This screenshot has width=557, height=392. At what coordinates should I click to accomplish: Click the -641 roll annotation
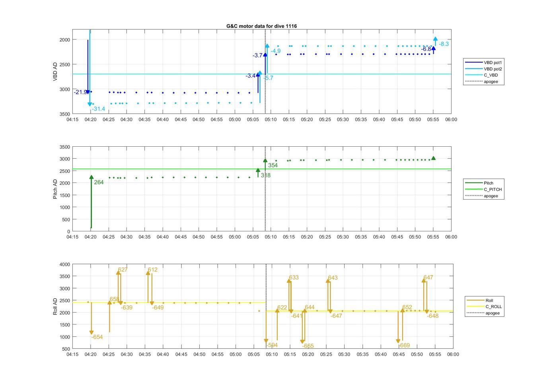[x=297, y=316]
